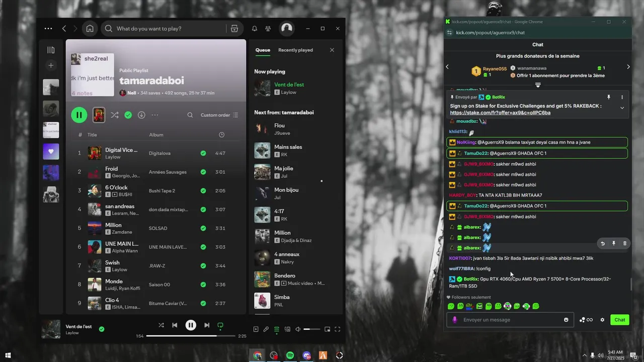Open Spotify from the Windows taskbar
The image size is (644, 362).
[290, 355]
